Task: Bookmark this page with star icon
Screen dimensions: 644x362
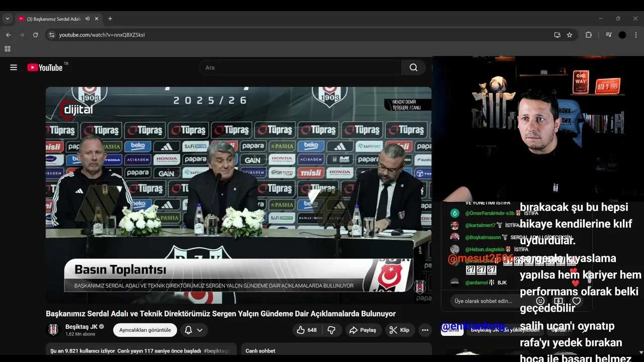Action: pyautogui.click(x=570, y=35)
